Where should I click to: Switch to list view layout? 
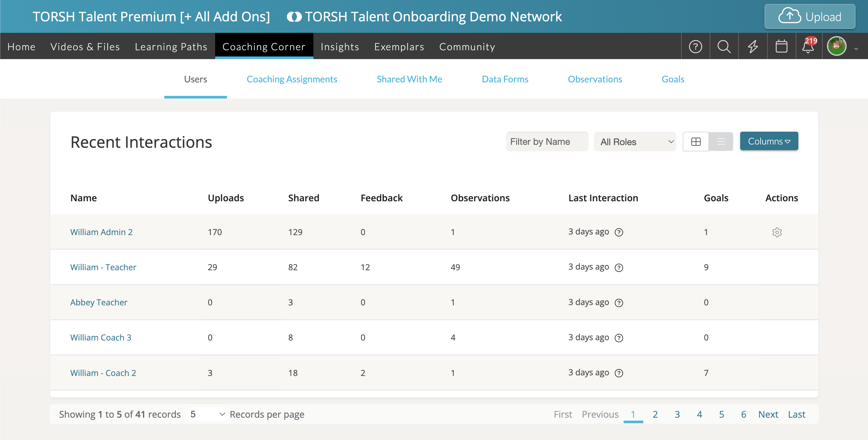coord(721,142)
